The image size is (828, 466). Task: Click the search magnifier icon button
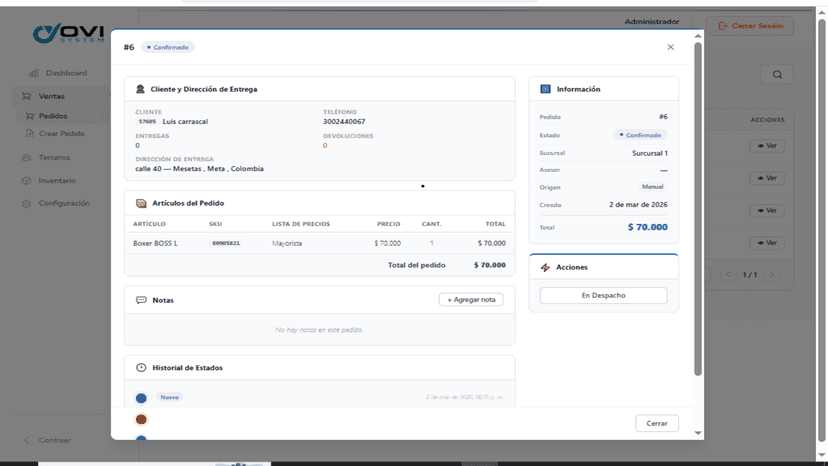coord(777,74)
